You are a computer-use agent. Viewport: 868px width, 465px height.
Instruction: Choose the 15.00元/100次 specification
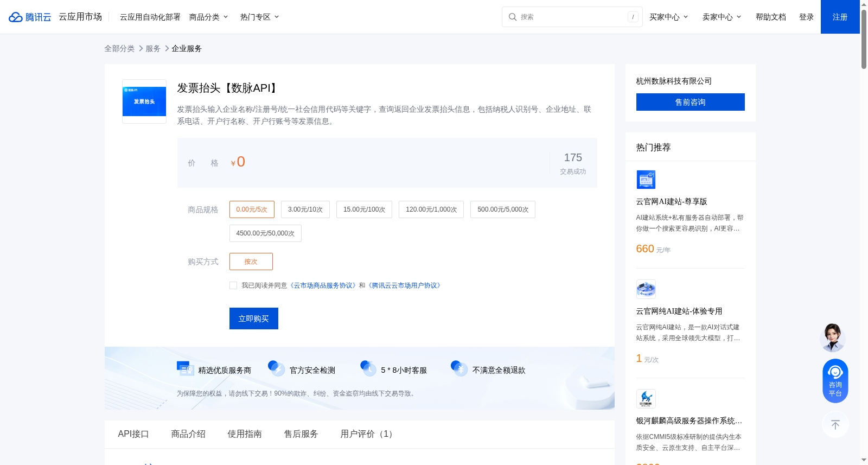(364, 209)
